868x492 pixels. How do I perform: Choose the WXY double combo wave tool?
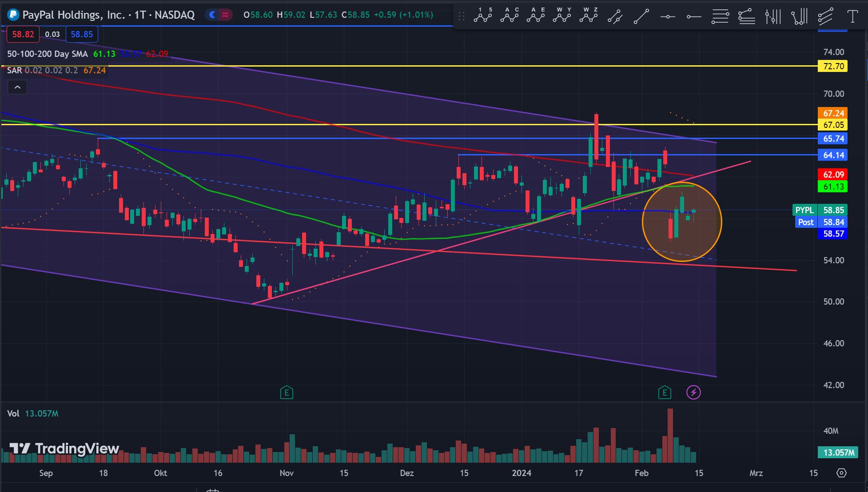click(562, 16)
